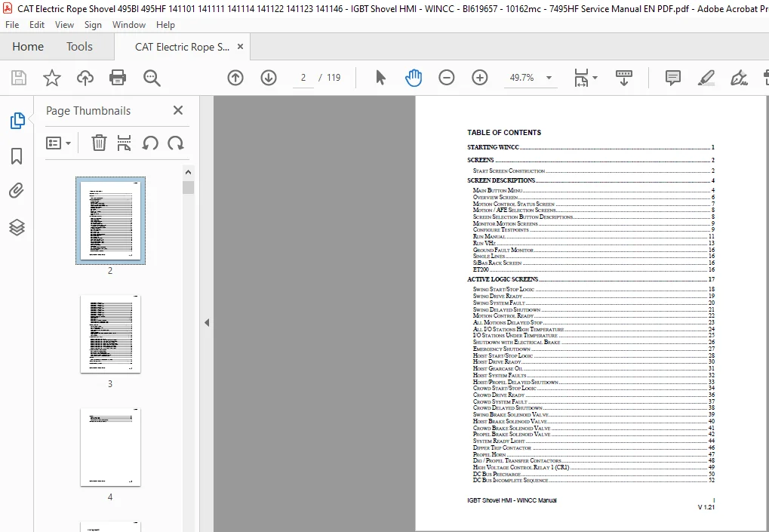Image resolution: width=769 pixels, height=532 pixels.
Task: Close the Page Thumbnails panel
Action: click(178, 110)
